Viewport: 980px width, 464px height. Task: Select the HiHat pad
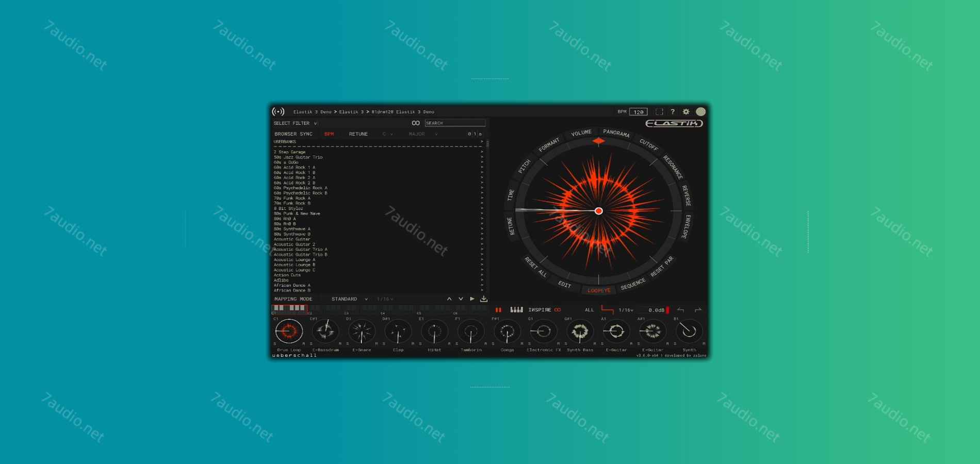click(x=434, y=331)
